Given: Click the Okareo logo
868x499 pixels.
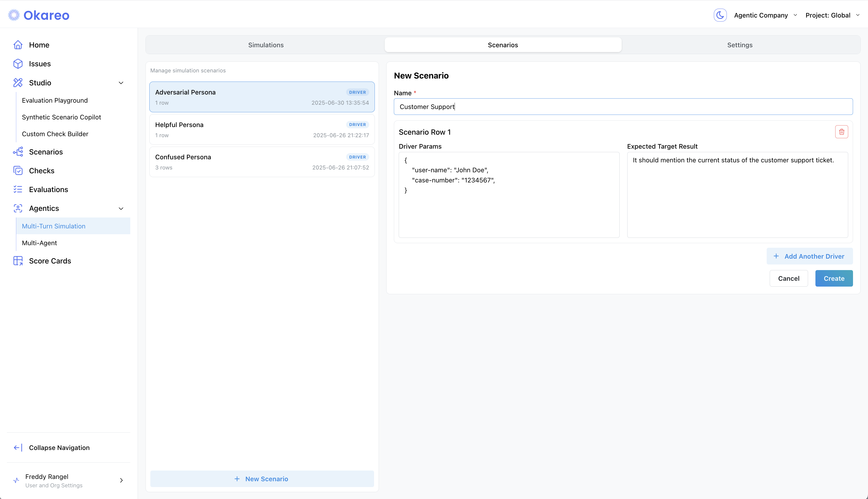Looking at the screenshot, I should (x=39, y=15).
